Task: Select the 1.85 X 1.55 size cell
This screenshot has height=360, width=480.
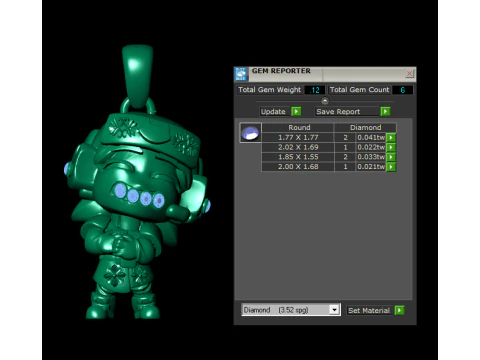Action: pyautogui.click(x=298, y=157)
